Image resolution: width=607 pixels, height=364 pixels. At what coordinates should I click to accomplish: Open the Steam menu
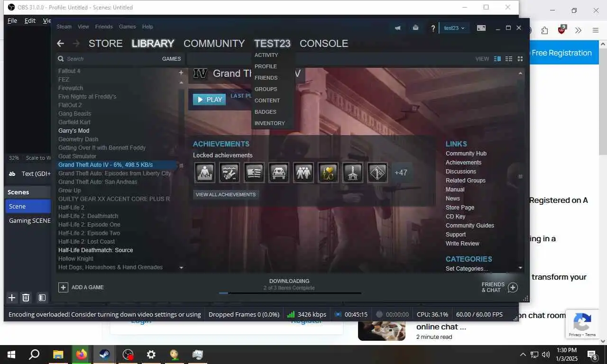coord(64,27)
